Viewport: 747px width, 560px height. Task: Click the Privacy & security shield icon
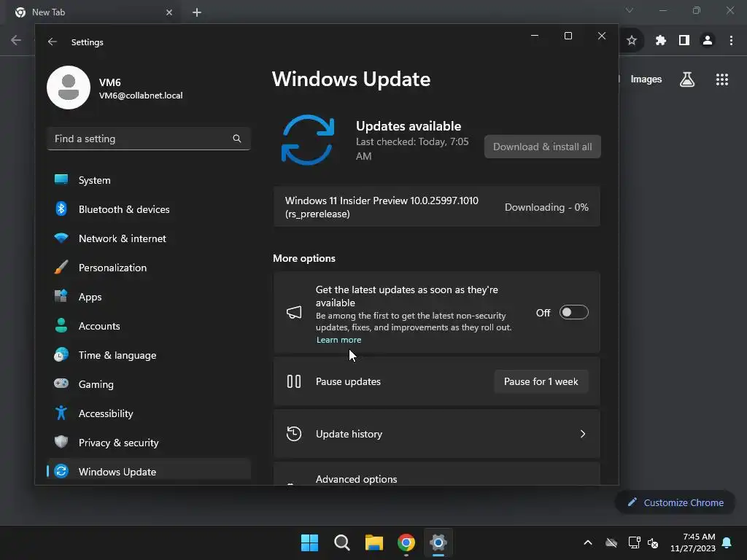(x=61, y=442)
